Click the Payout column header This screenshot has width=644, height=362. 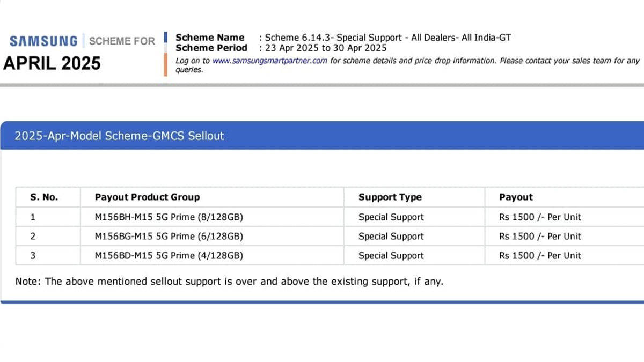(516, 197)
